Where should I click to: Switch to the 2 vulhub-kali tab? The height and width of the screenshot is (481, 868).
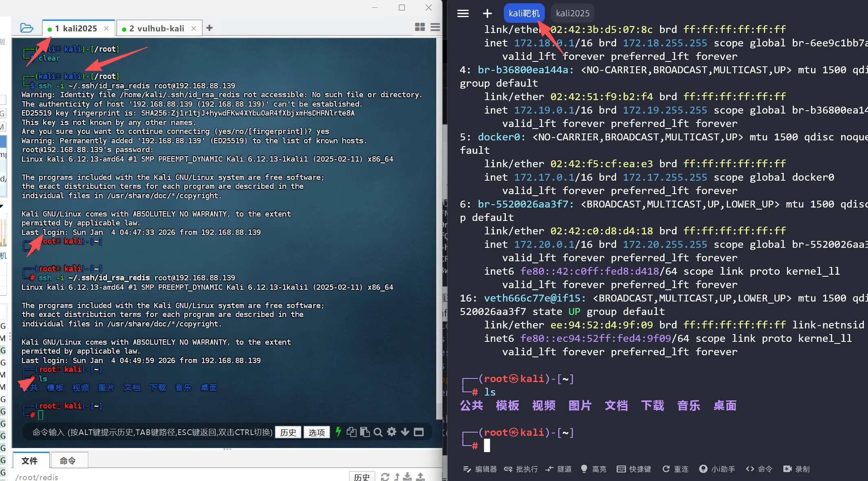click(156, 28)
